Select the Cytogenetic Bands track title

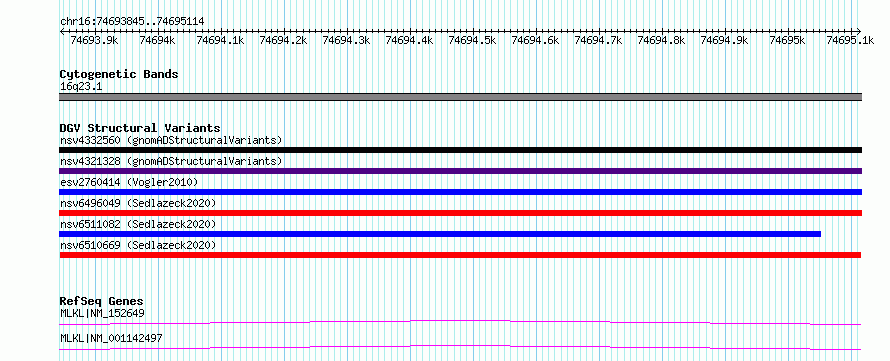point(119,74)
